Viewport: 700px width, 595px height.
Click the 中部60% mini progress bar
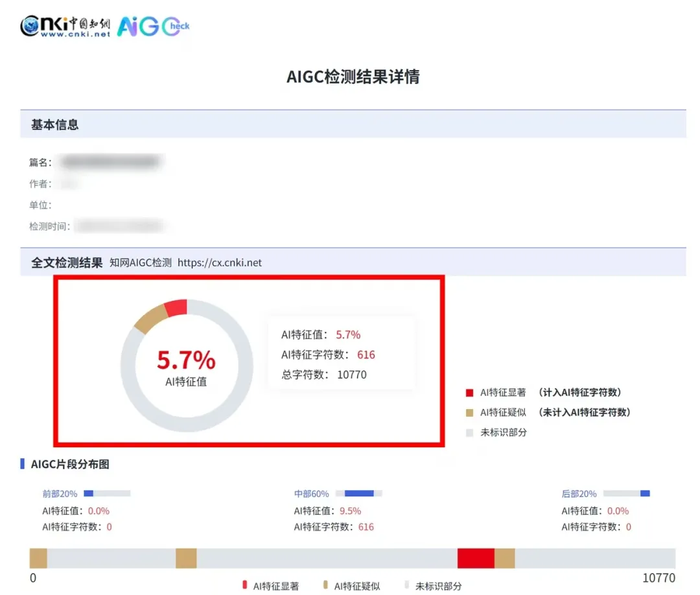[359, 493]
